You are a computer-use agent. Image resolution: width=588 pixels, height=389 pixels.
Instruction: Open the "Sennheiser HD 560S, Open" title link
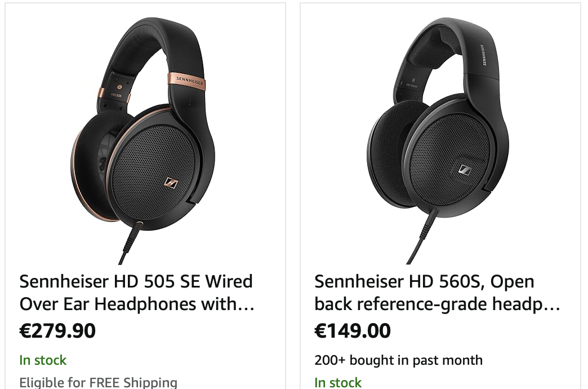pos(424,281)
